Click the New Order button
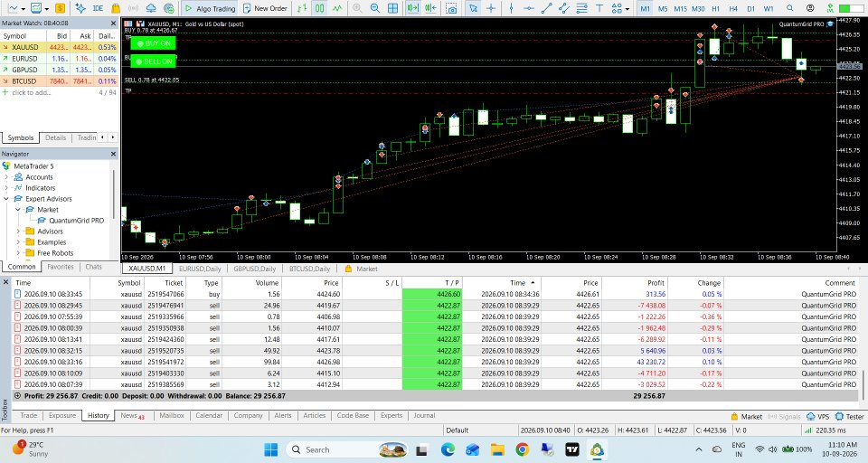868x463 pixels. [265, 8]
